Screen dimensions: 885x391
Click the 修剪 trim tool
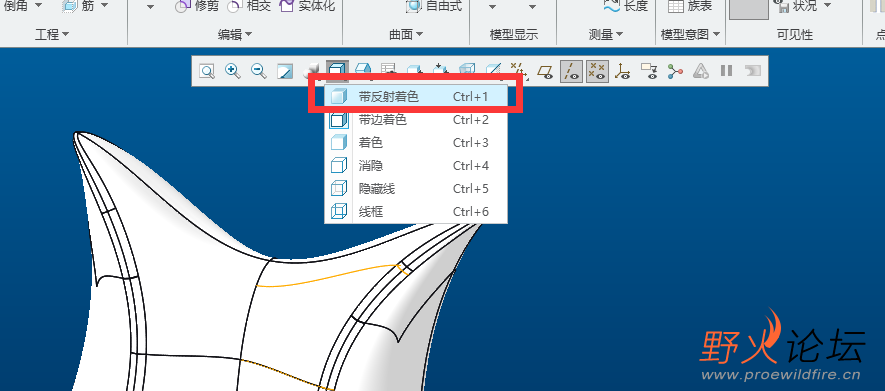point(196,6)
